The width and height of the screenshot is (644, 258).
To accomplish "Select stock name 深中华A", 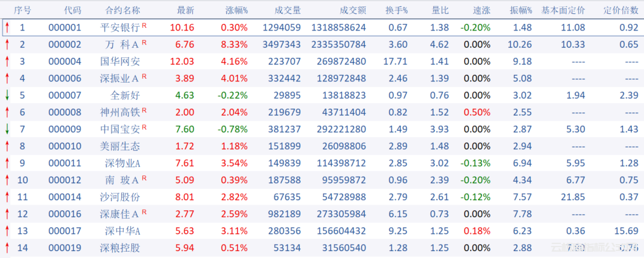I will [123, 231].
